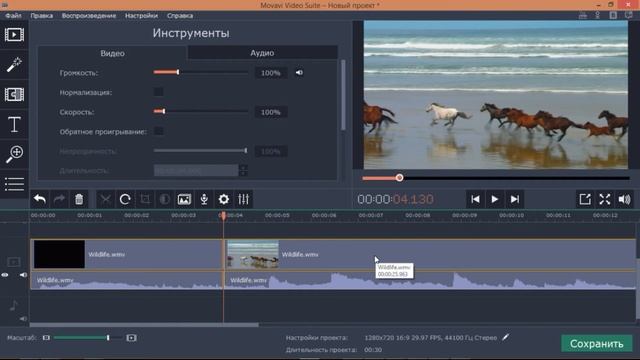
Task: Rotate the clip
Action: point(125,199)
